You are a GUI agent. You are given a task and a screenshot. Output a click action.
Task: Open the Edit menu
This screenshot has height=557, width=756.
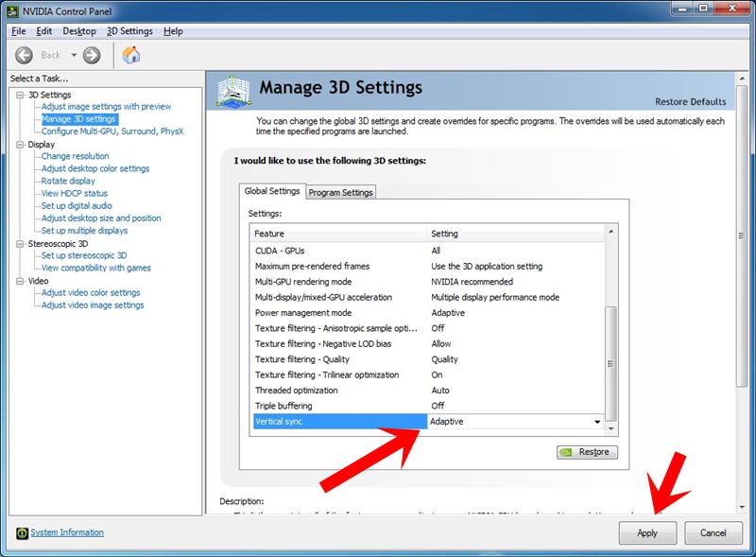43,31
